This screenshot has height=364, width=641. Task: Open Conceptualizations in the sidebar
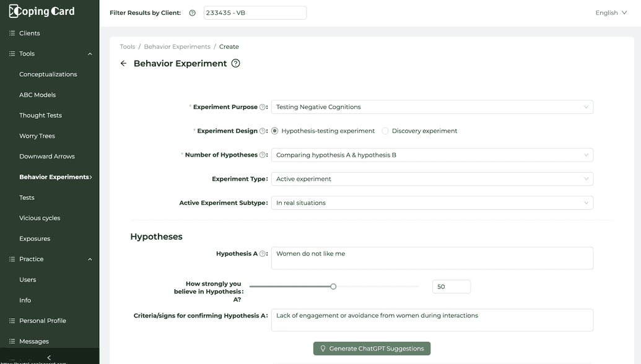point(48,74)
